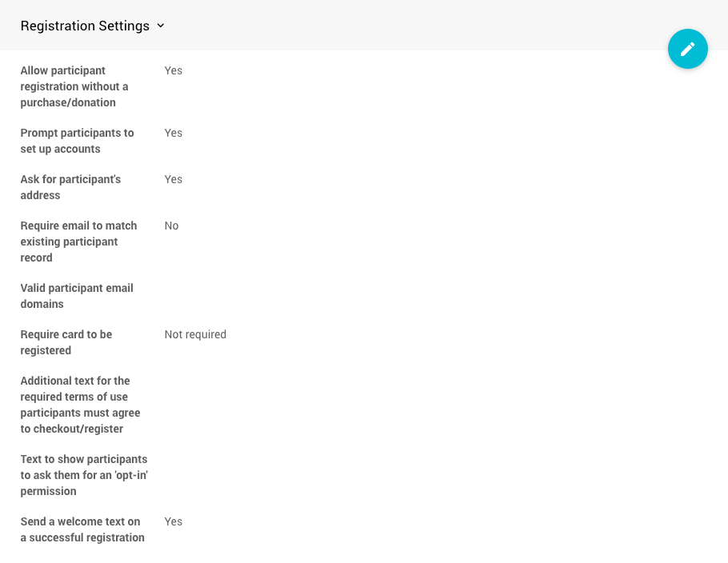Click the opt-in permission text label
Viewport: 728px width, 563px height.
(x=84, y=475)
